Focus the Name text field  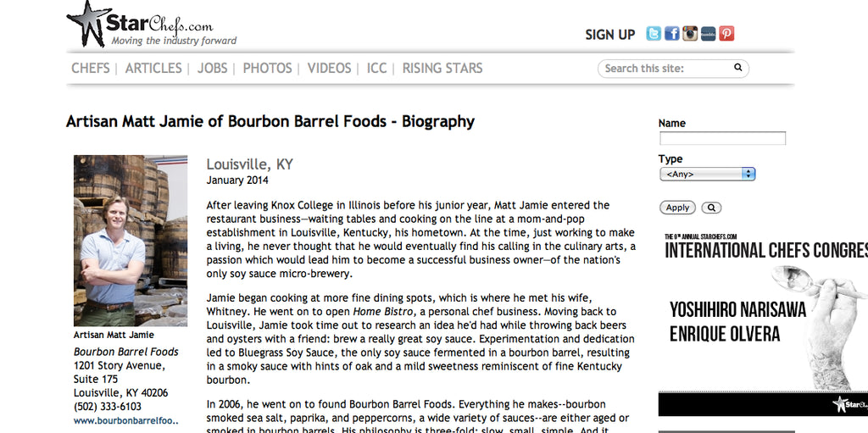(x=722, y=138)
